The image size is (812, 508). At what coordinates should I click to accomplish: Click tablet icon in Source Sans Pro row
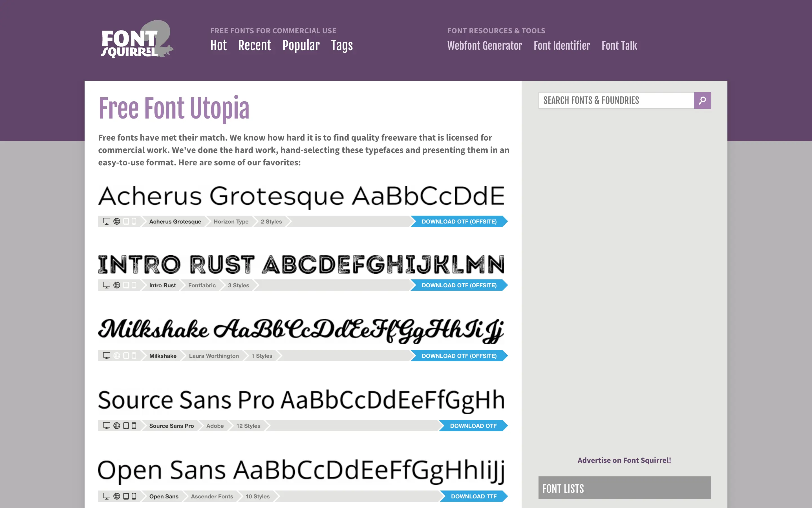click(x=126, y=426)
